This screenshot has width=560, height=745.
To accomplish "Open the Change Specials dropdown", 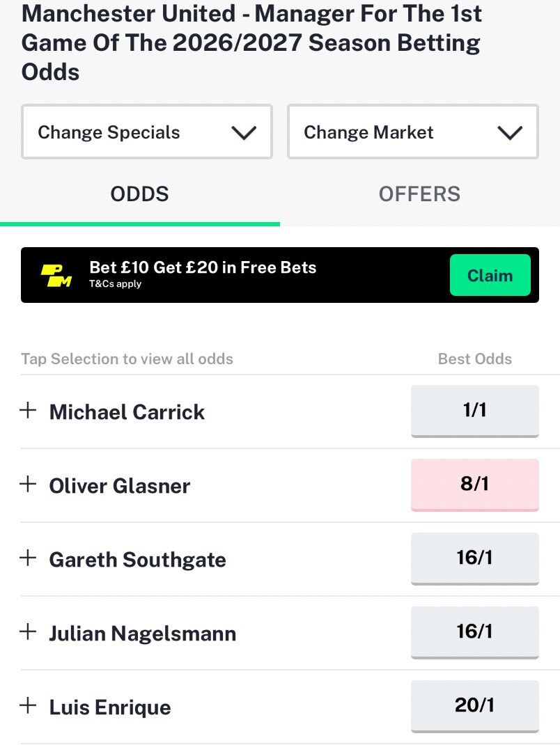I will [x=147, y=132].
